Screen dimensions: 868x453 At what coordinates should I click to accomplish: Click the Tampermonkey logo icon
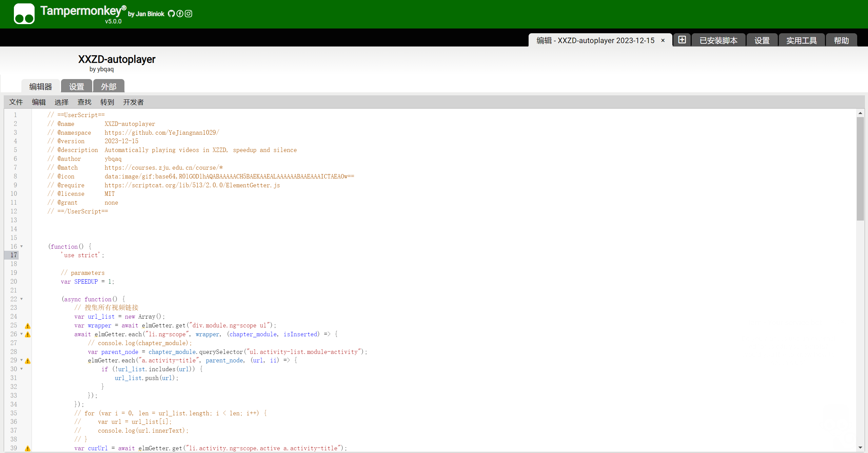[24, 14]
